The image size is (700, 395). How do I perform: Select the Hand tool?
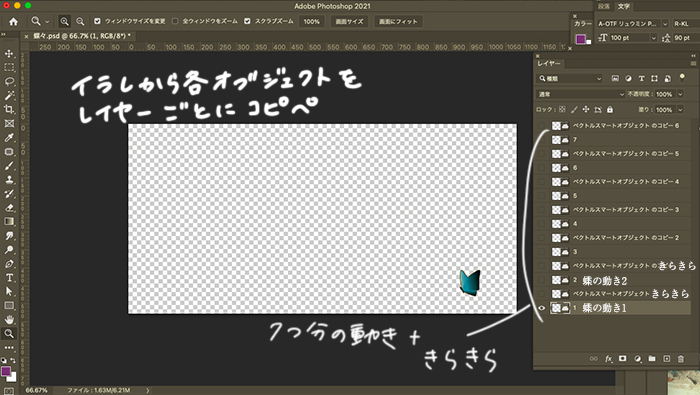[x=9, y=320]
